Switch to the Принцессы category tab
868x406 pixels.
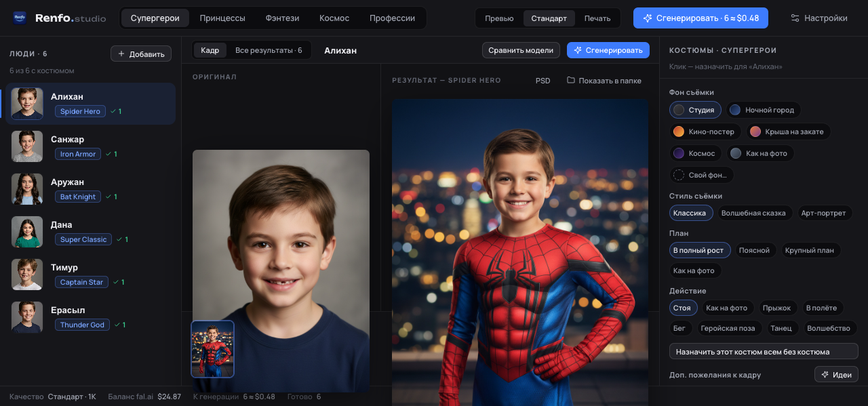click(x=222, y=18)
